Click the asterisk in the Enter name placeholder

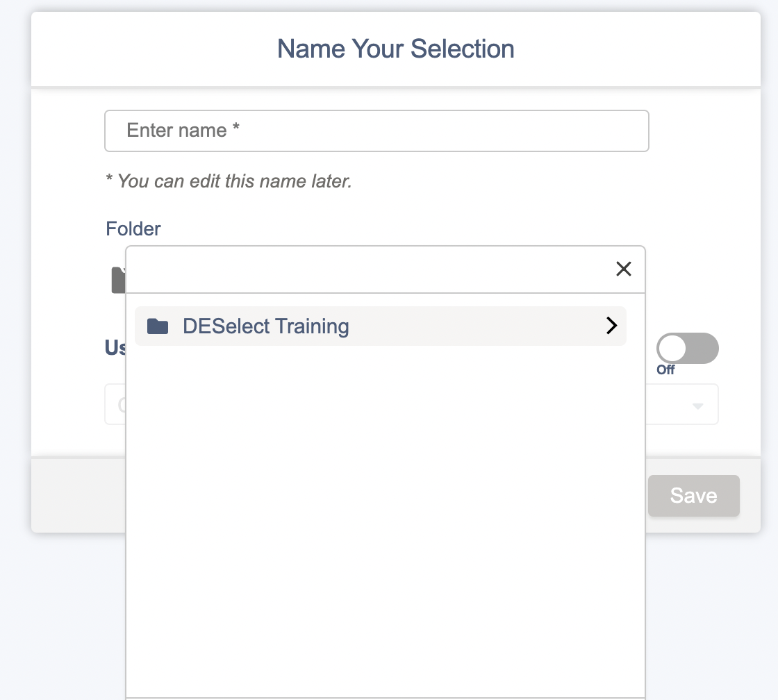pos(236,128)
